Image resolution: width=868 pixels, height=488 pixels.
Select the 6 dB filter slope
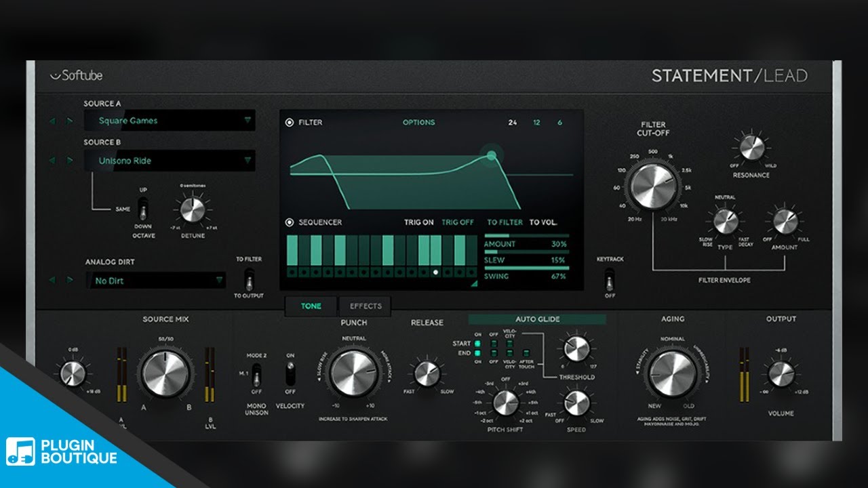559,123
